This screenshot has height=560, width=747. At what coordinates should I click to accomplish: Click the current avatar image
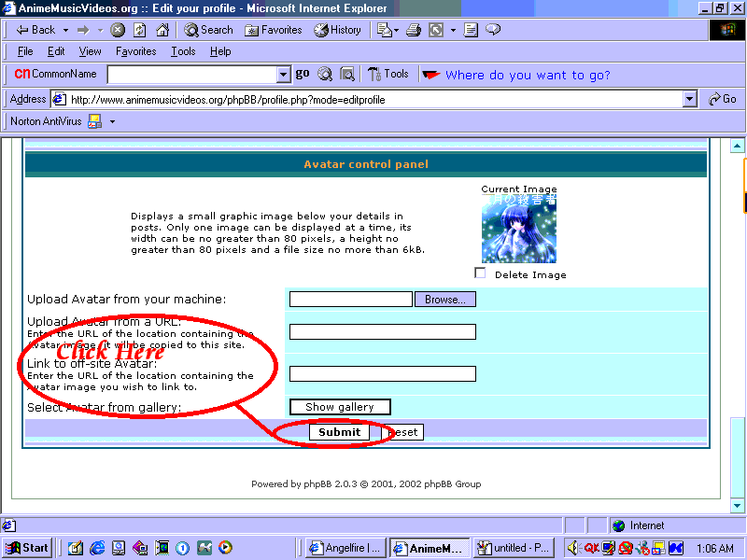click(519, 229)
